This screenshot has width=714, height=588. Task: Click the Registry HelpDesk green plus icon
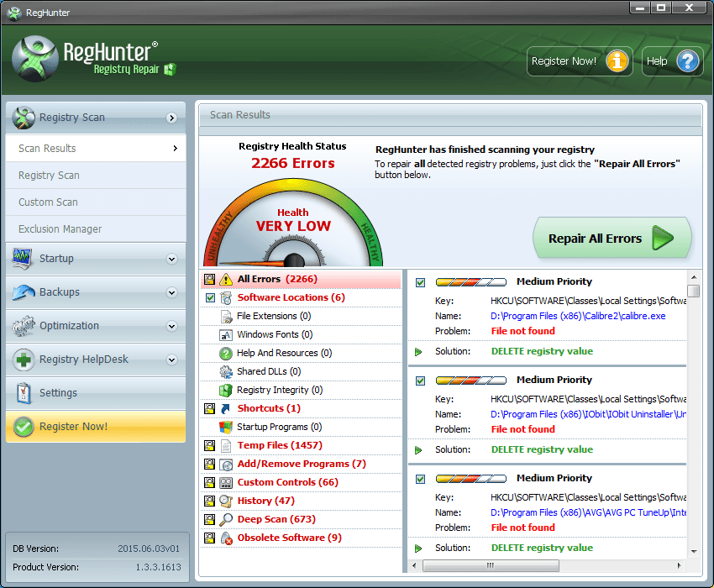point(24,360)
